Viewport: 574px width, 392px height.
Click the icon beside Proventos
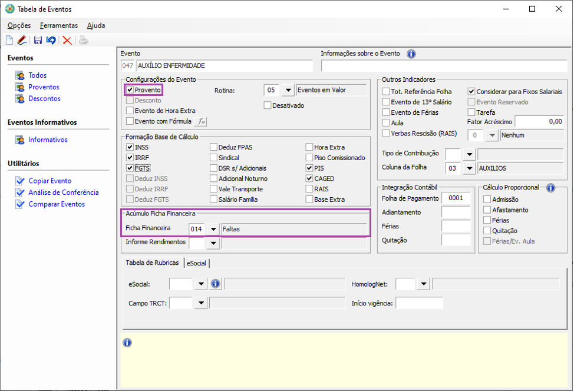click(20, 87)
